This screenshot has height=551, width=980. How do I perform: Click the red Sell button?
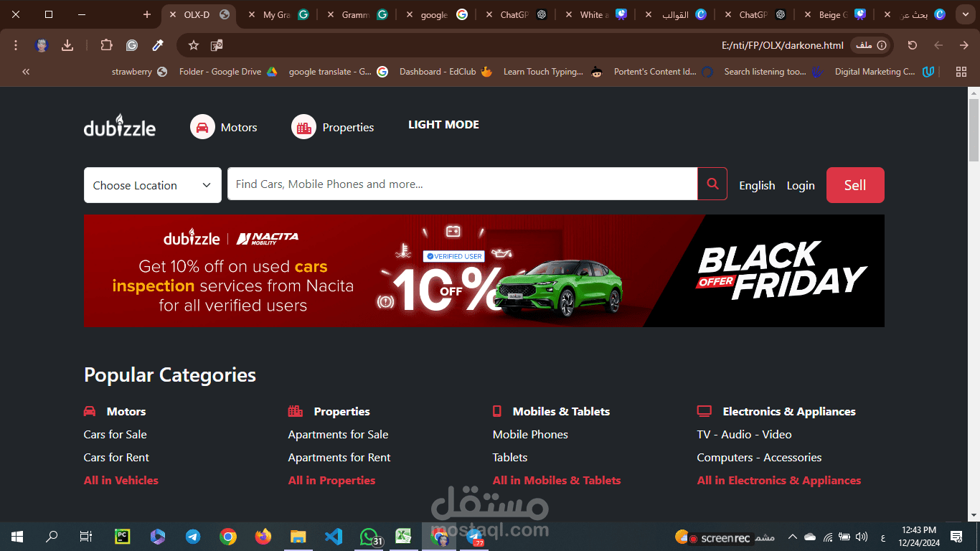[855, 185]
